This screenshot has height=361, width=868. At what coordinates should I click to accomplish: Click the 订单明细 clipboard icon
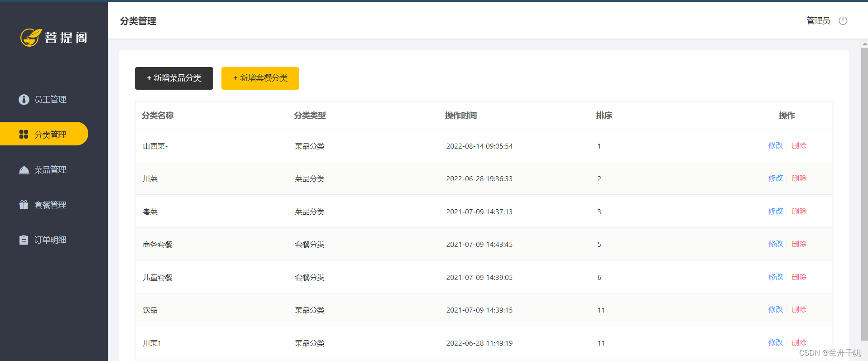24,240
